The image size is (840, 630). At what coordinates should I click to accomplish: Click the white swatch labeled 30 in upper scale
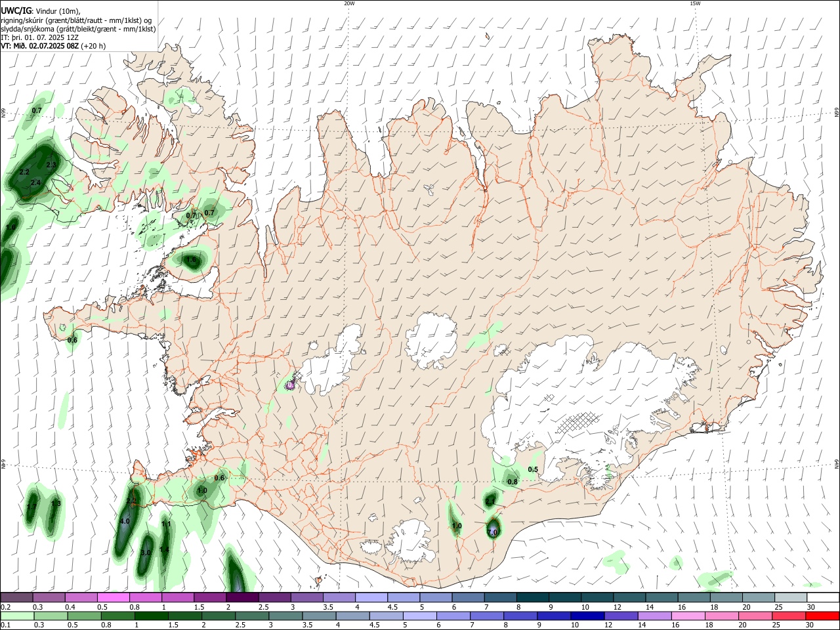point(823,597)
